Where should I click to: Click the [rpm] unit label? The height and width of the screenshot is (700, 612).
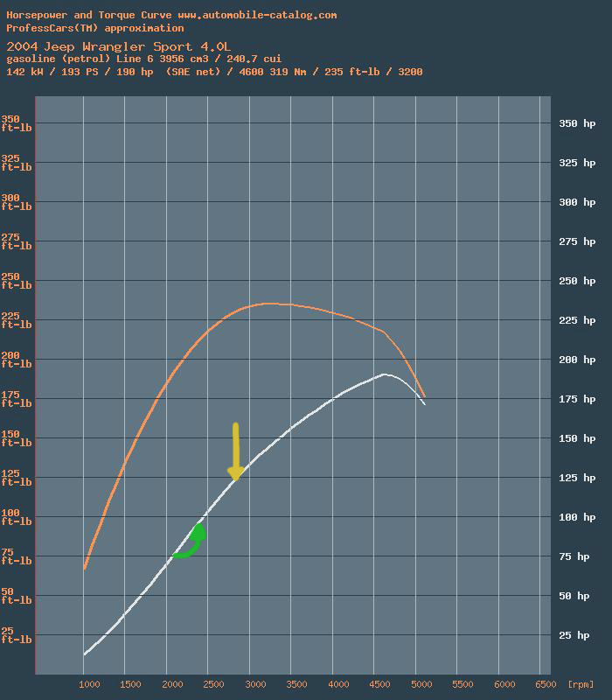580,685
